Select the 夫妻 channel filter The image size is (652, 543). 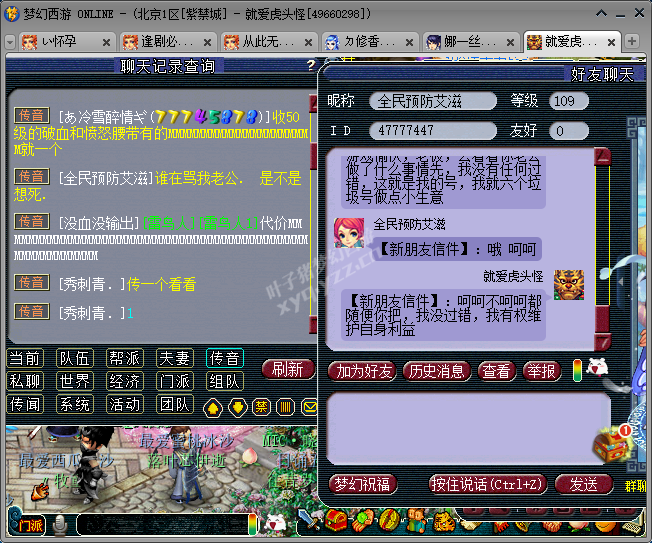pos(175,358)
